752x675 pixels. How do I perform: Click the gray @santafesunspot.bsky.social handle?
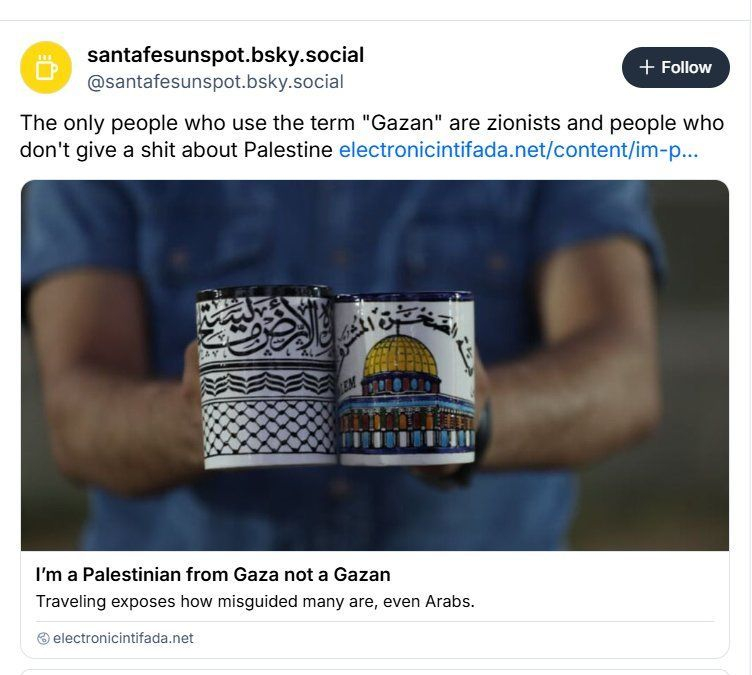(215, 82)
